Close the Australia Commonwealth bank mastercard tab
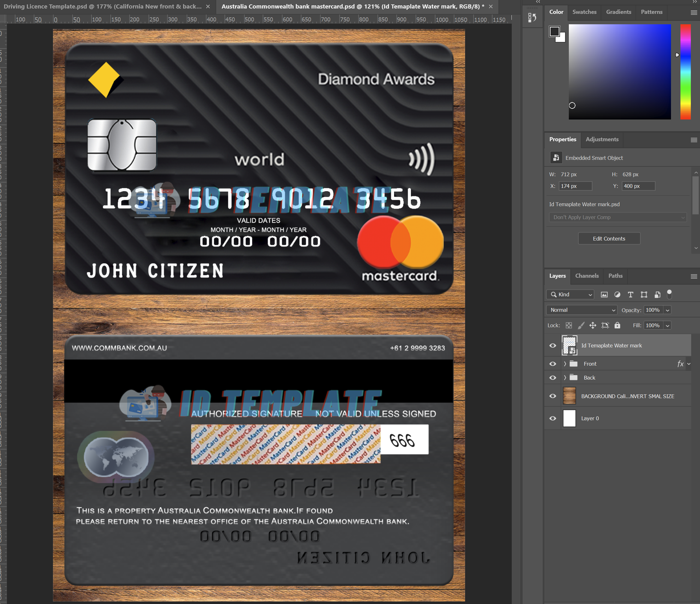 coord(491,6)
